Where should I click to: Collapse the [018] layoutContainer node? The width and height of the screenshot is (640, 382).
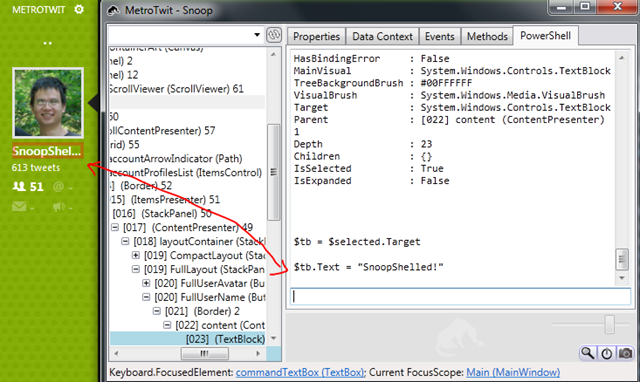(x=125, y=241)
